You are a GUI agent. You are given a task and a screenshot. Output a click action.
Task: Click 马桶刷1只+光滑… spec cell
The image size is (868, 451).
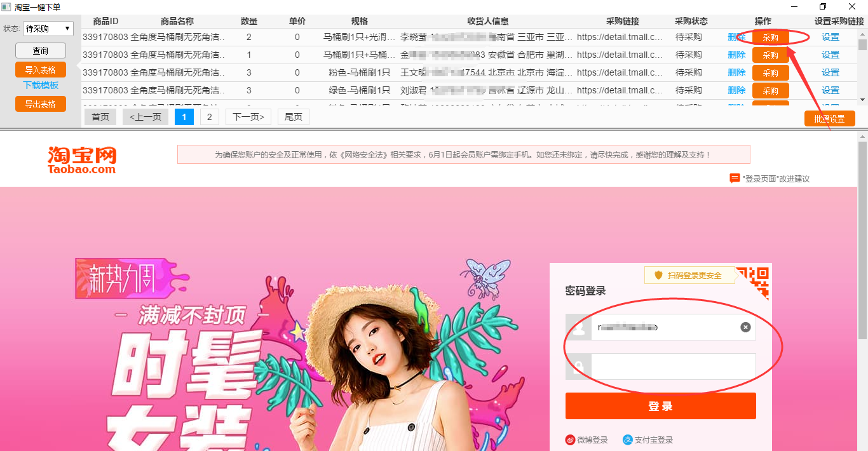click(x=360, y=37)
